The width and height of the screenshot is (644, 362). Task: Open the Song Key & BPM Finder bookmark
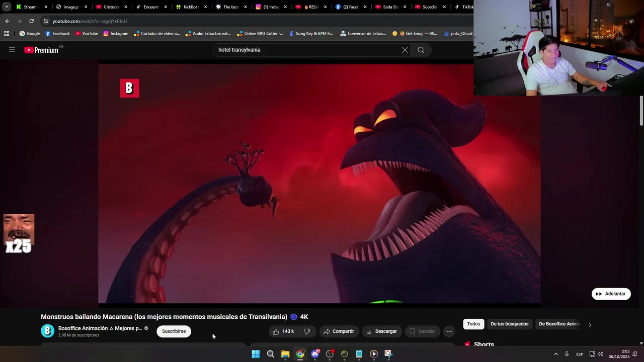point(311,34)
